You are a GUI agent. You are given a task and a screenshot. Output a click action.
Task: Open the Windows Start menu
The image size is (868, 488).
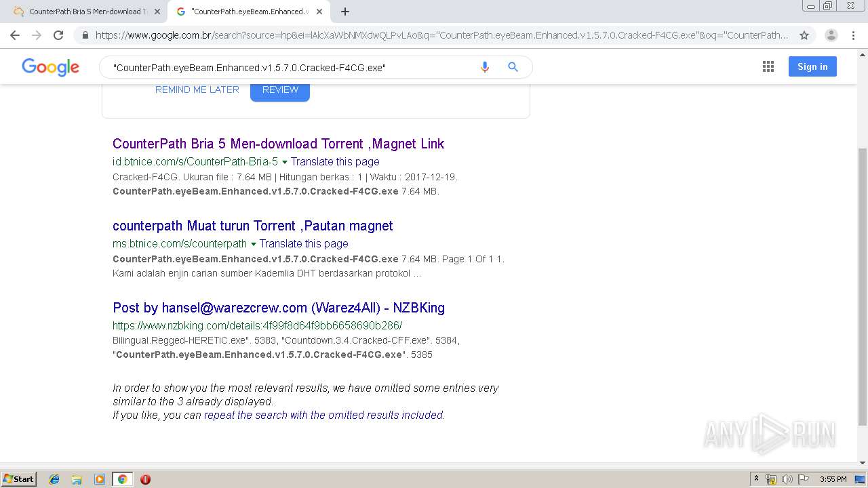point(18,479)
